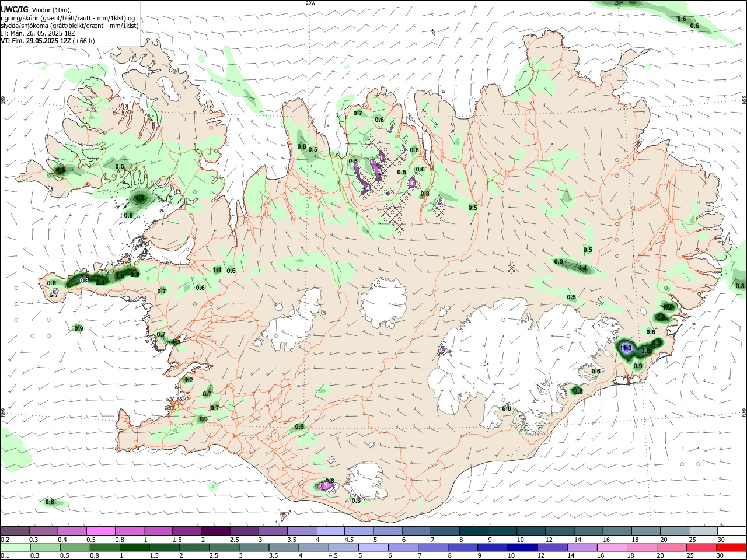Viewport: 747px width, 560px height.
Task: Click the 'VT: Fim. 29.05.2025 12Z (+66 h)' line
Action: click(48, 41)
